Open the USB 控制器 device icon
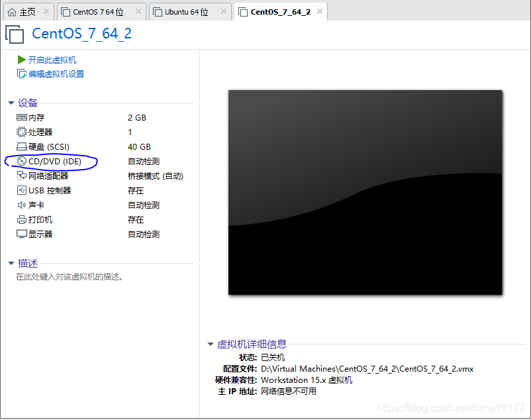This screenshot has height=420, width=531. [x=22, y=190]
